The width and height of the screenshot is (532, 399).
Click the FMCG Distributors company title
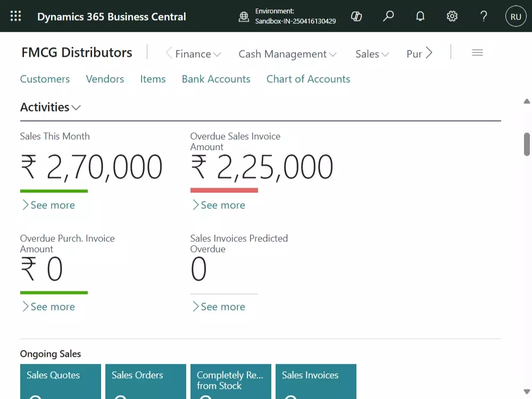point(77,53)
